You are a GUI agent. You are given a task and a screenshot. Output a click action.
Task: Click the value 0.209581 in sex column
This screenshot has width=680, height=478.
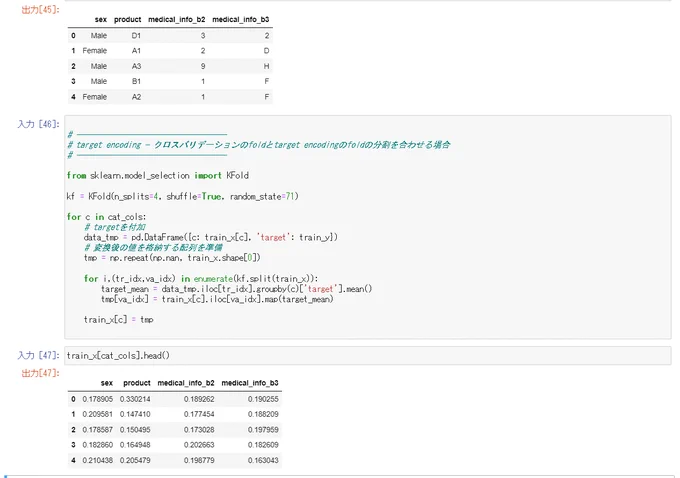(98, 414)
